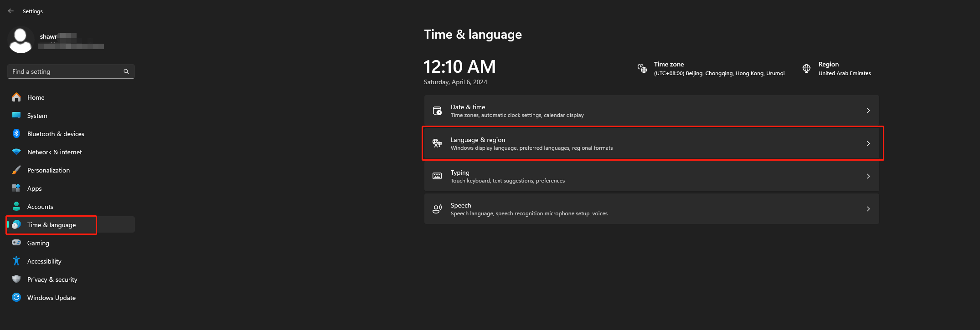Screen dimensions: 980x330
Task: Click the Privacy & security shield icon
Action: (x=16, y=279)
